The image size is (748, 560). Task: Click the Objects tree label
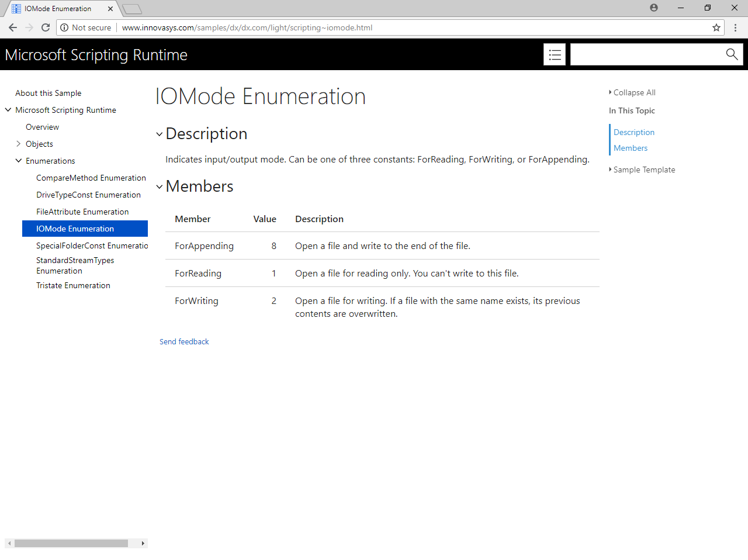pyautogui.click(x=39, y=144)
